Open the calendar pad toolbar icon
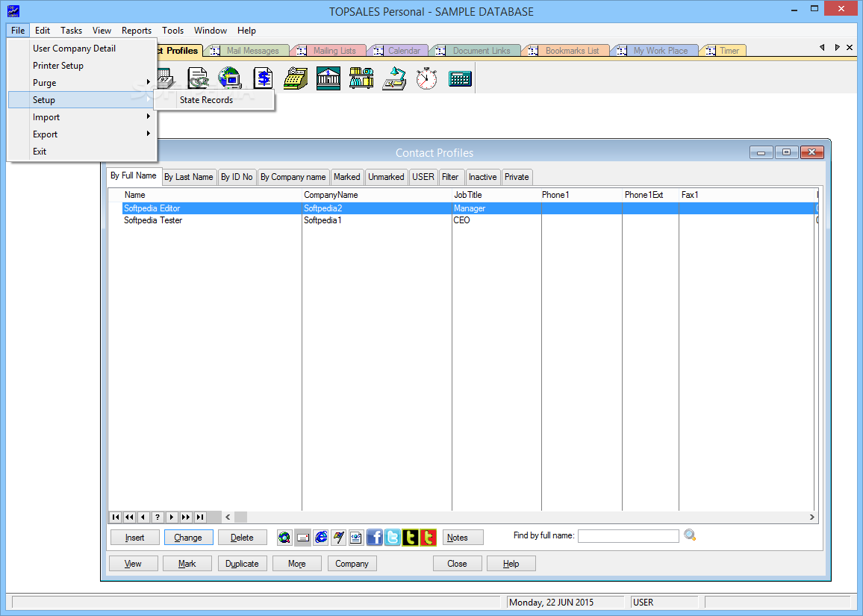863x616 pixels. pyautogui.click(x=166, y=78)
